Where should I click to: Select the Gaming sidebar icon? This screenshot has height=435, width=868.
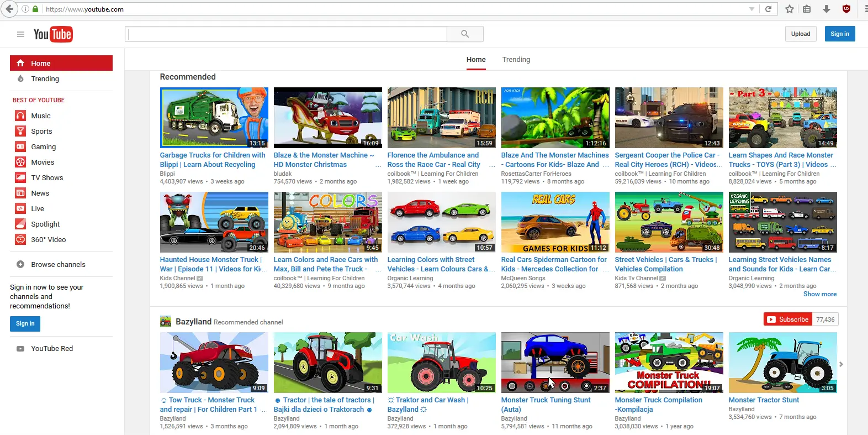click(x=20, y=146)
